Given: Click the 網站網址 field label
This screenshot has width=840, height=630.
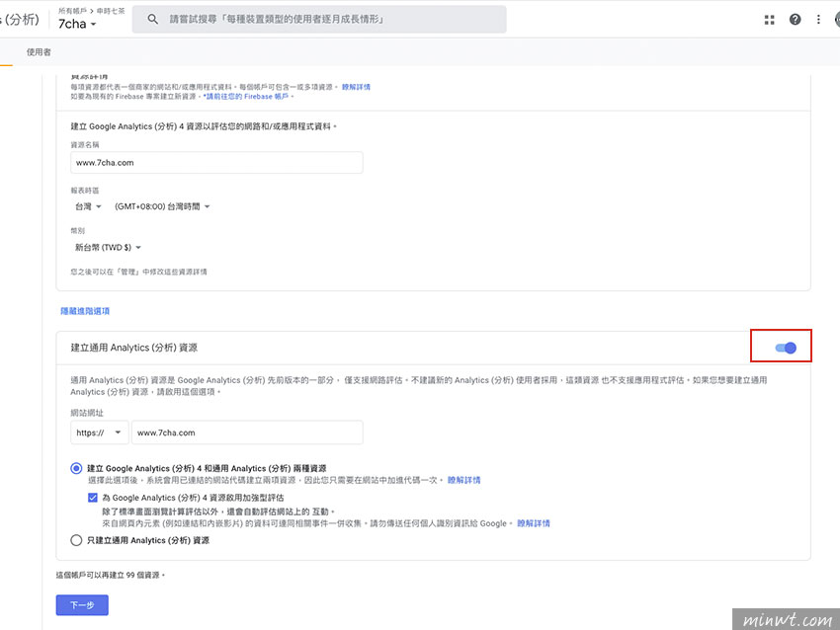Looking at the screenshot, I should [87, 413].
